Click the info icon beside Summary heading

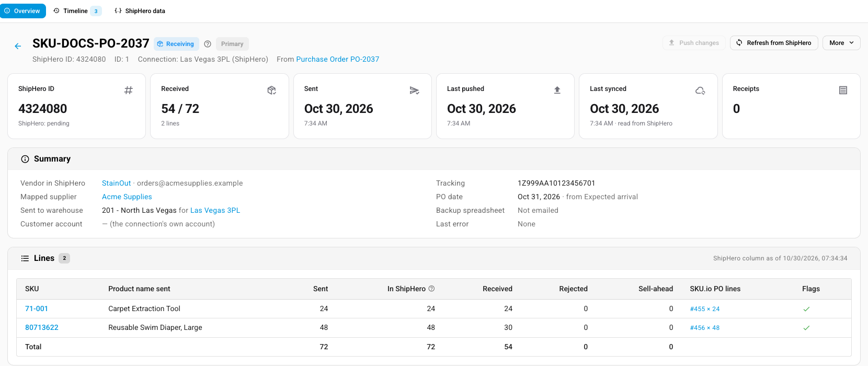pos(25,159)
